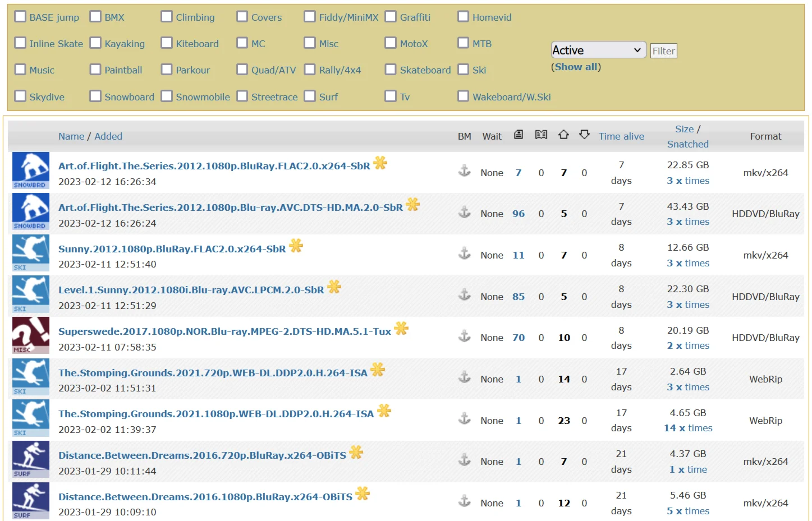View 70 files of Superswede torrent

tap(519, 338)
